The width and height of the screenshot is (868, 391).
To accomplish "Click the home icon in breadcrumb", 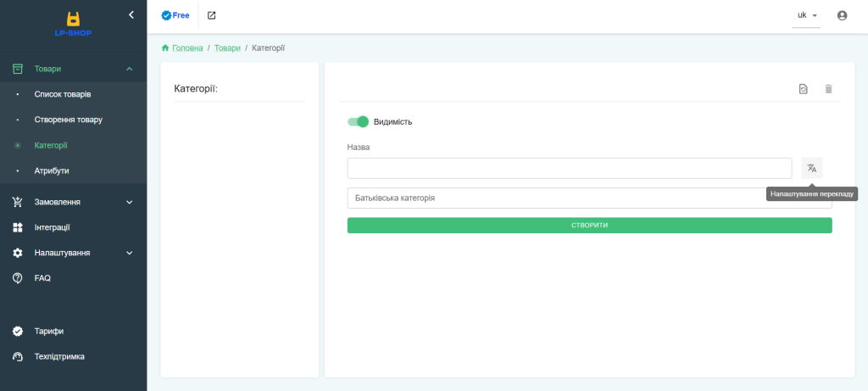I will (165, 48).
